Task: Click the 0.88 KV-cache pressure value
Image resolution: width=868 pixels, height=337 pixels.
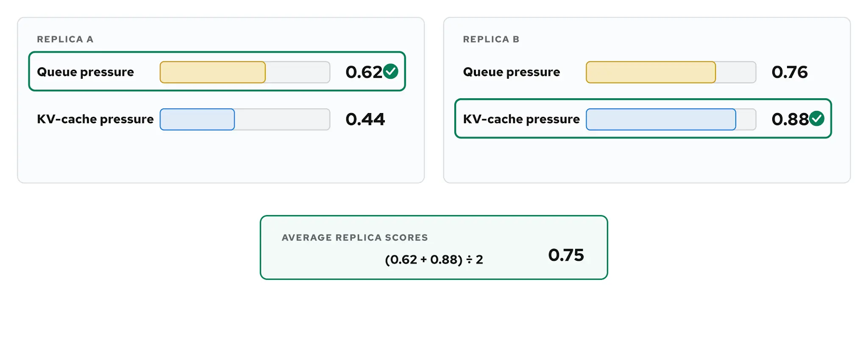Action: pyautogui.click(x=790, y=119)
